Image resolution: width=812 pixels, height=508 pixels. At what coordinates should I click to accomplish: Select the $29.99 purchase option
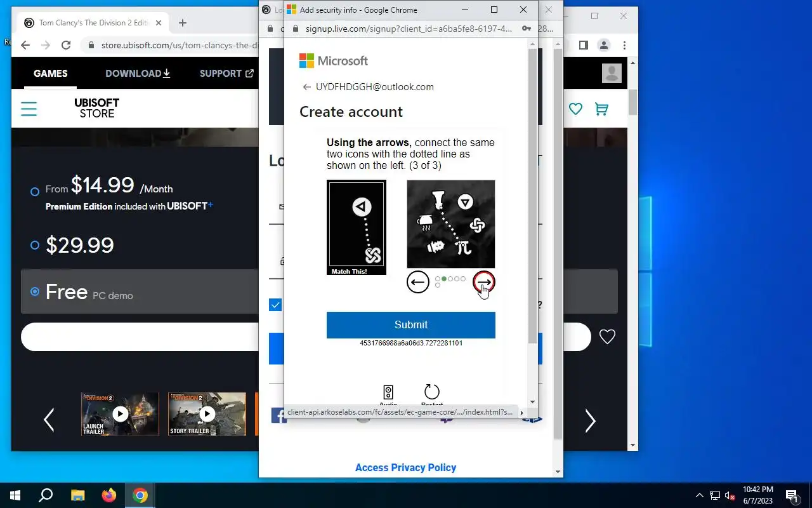[x=35, y=245]
